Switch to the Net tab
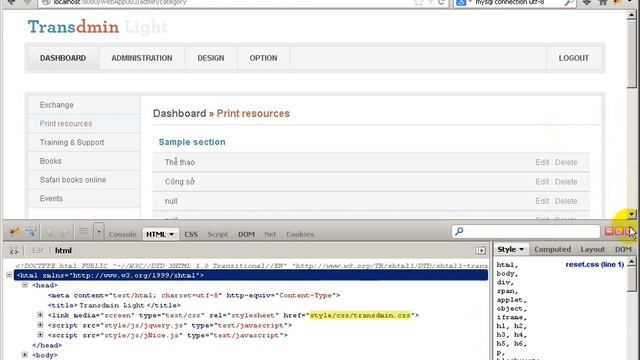 pos(270,234)
